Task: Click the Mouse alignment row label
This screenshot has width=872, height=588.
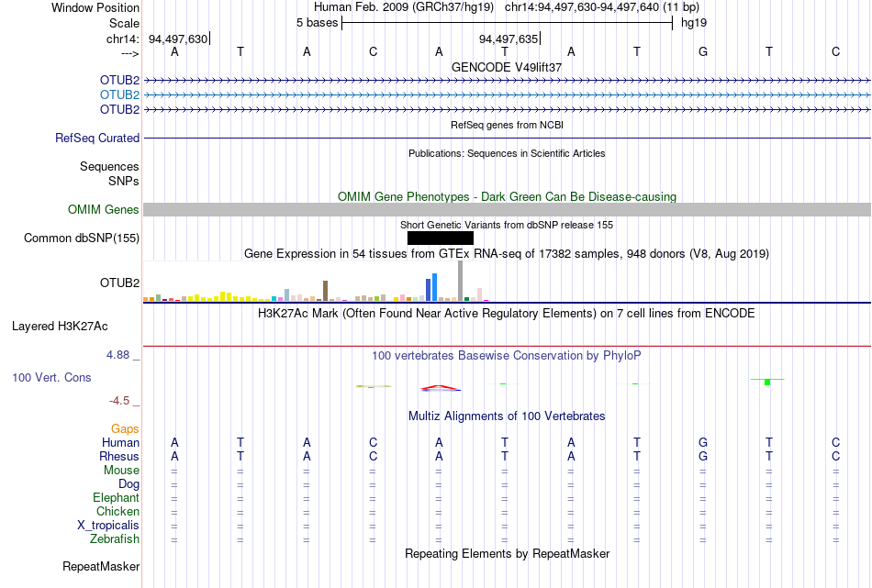Action: coord(121,471)
